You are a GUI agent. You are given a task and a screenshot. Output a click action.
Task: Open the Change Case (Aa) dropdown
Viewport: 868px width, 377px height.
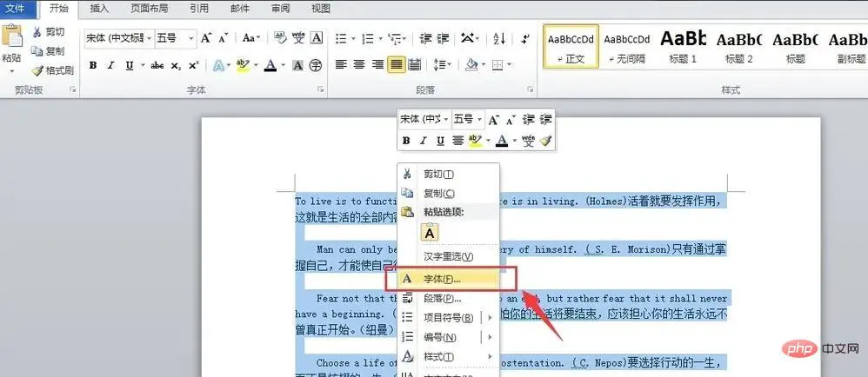[x=251, y=38]
